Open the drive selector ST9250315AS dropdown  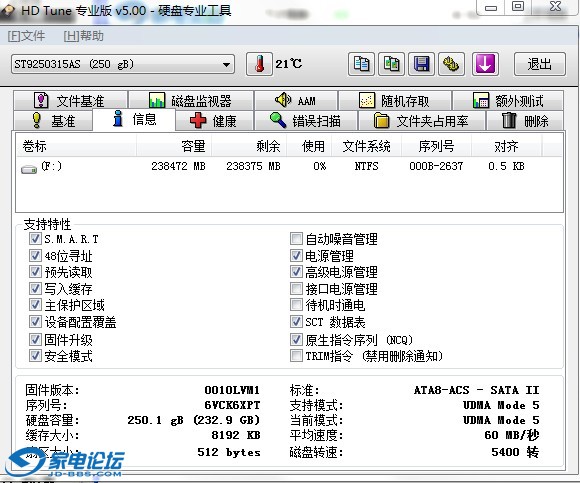pyautogui.click(x=123, y=64)
